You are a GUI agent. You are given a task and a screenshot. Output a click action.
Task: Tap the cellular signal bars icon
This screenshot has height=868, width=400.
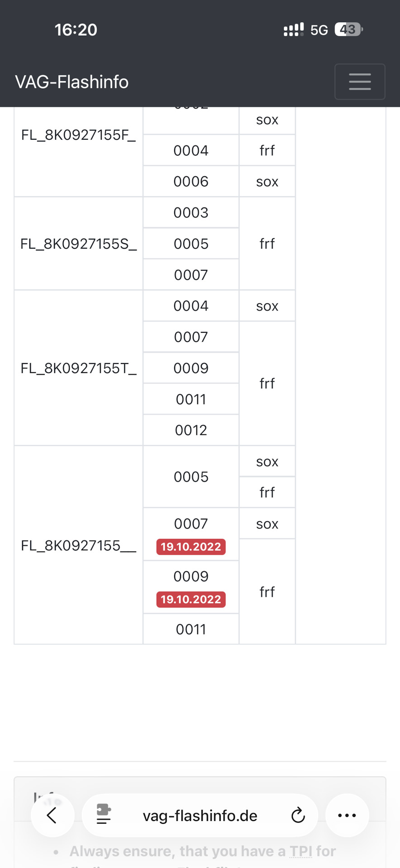coord(293,30)
